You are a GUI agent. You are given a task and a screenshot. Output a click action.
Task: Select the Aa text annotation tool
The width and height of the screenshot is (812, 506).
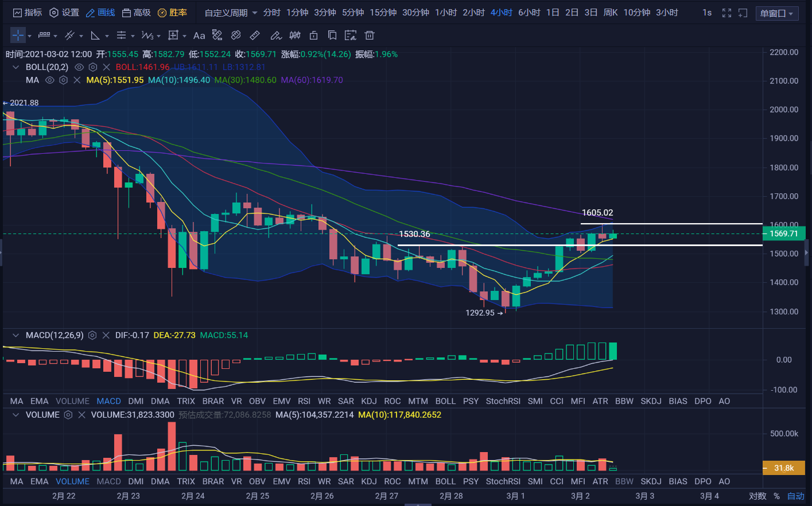(x=199, y=36)
